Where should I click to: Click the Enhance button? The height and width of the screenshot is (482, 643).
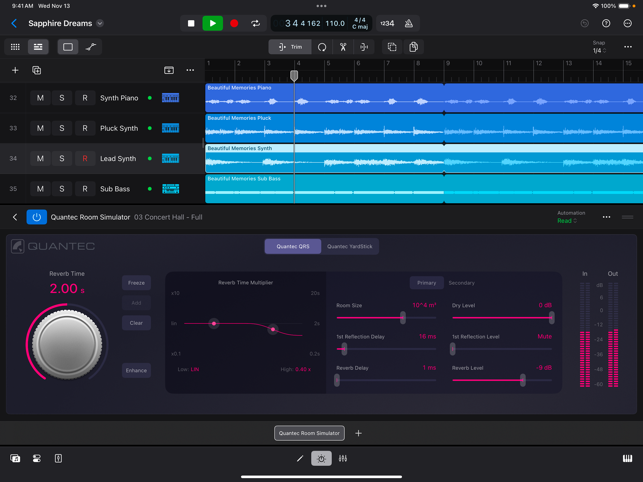pos(136,370)
